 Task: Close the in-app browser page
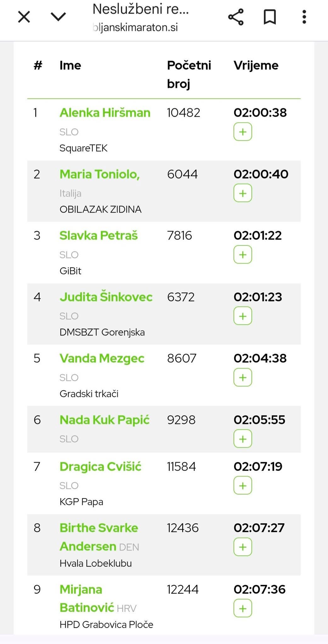pyautogui.click(x=24, y=17)
